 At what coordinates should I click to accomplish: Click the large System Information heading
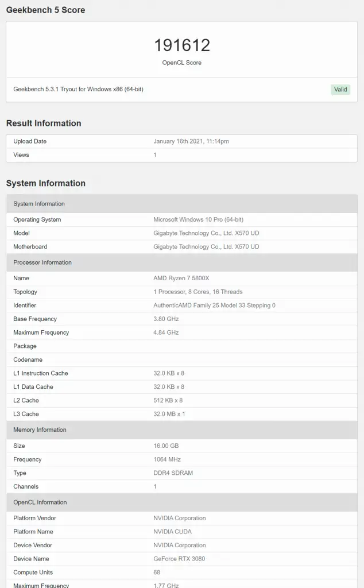point(46,183)
